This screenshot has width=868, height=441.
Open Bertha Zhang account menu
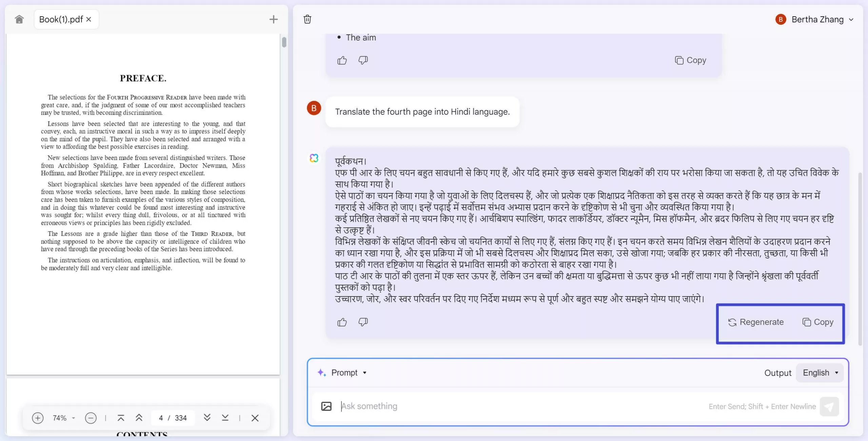click(814, 19)
